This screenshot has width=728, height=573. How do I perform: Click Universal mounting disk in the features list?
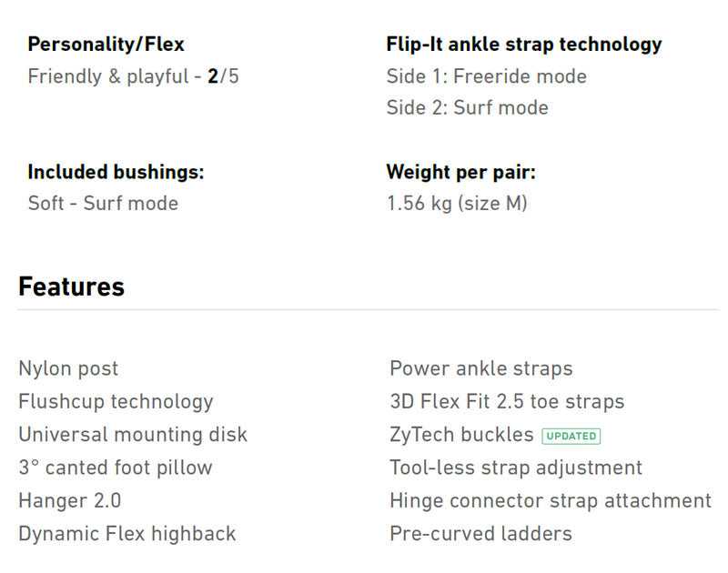pos(133,435)
